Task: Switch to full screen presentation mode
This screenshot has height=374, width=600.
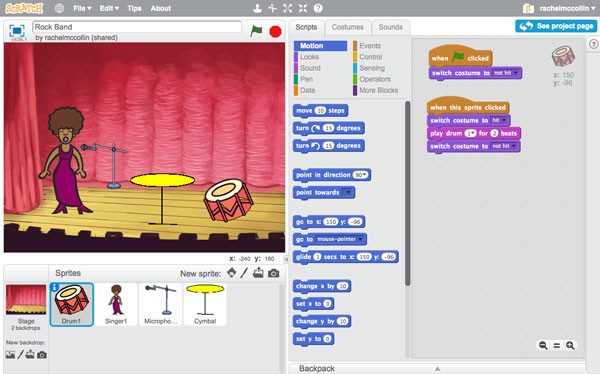Action: tap(17, 31)
